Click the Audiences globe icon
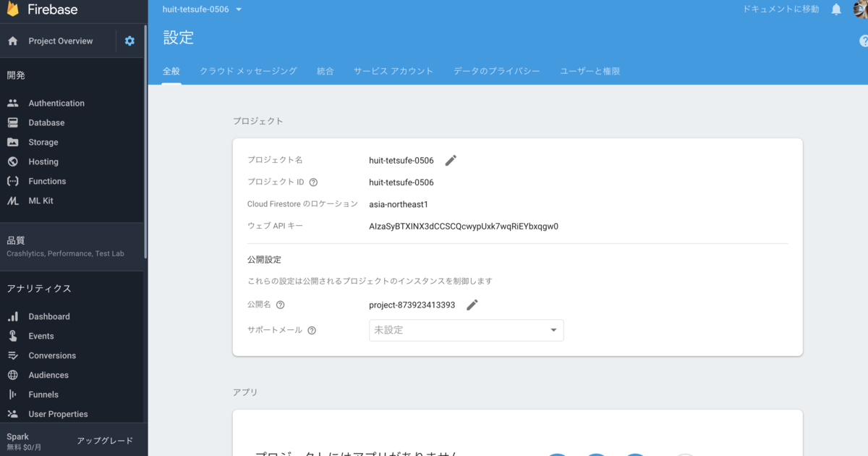 [12, 376]
